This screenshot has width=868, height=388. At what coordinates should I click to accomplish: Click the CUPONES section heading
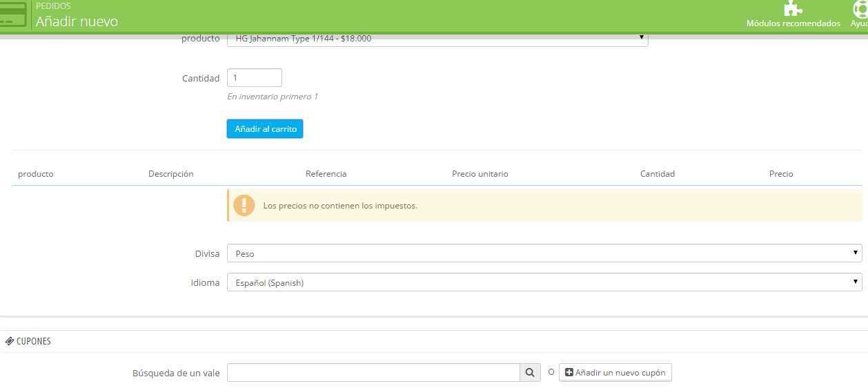tap(33, 341)
